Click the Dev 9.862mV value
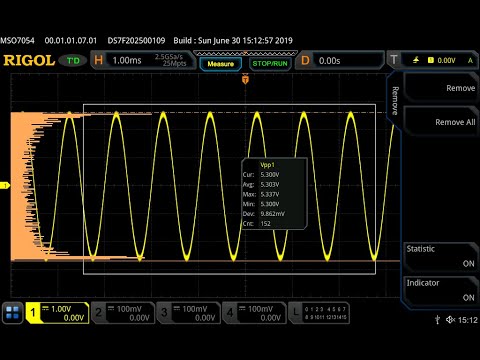This screenshot has height=360, width=480. click(273, 214)
